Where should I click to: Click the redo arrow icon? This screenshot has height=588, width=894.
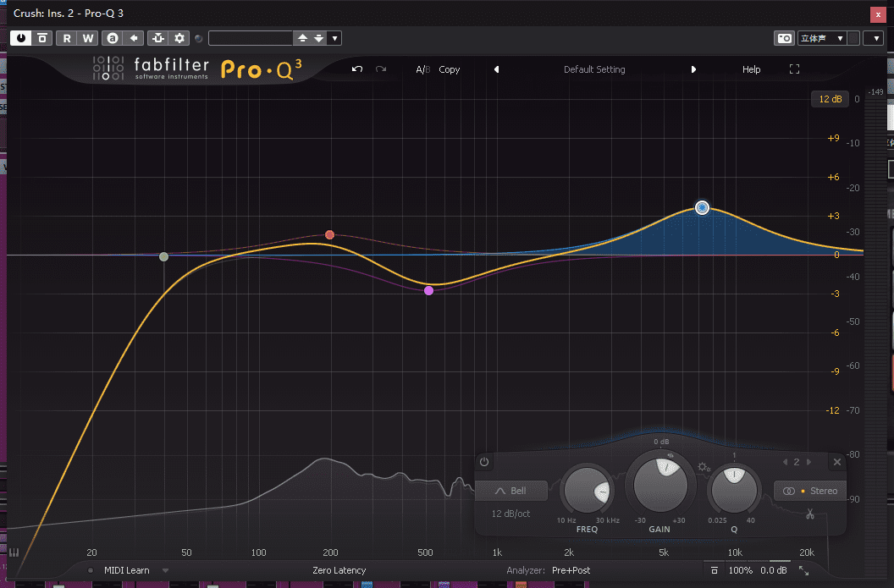[381, 69]
